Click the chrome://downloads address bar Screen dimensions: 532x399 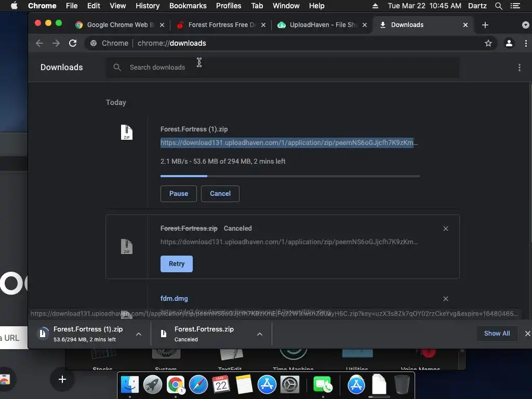pyautogui.click(x=291, y=43)
